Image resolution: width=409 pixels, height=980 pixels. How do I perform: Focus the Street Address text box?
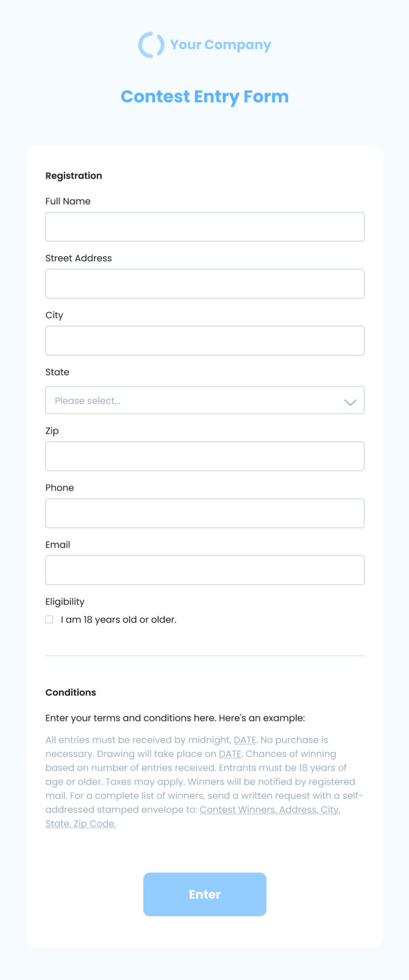(205, 284)
